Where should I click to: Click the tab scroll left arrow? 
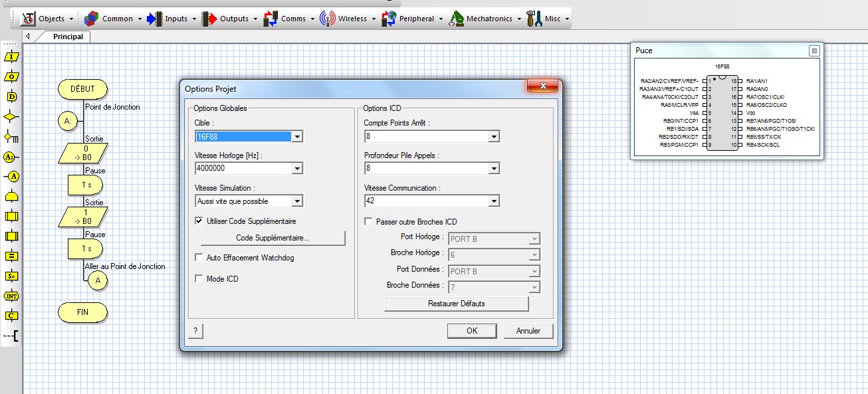[27, 37]
